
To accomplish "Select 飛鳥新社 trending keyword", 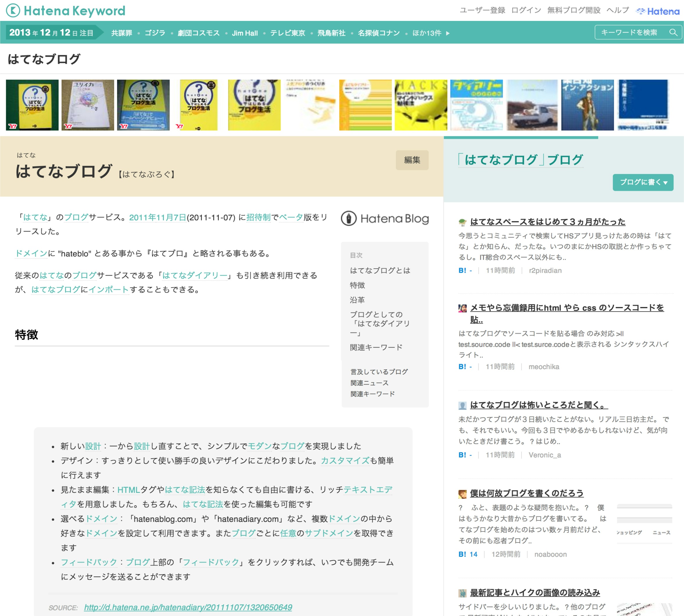I will [x=331, y=33].
